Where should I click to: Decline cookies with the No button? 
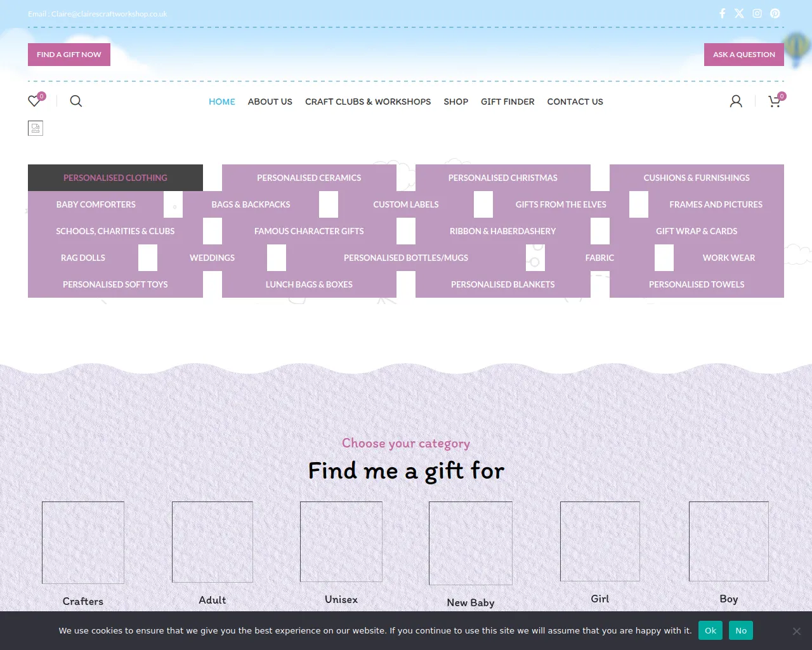point(741,630)
